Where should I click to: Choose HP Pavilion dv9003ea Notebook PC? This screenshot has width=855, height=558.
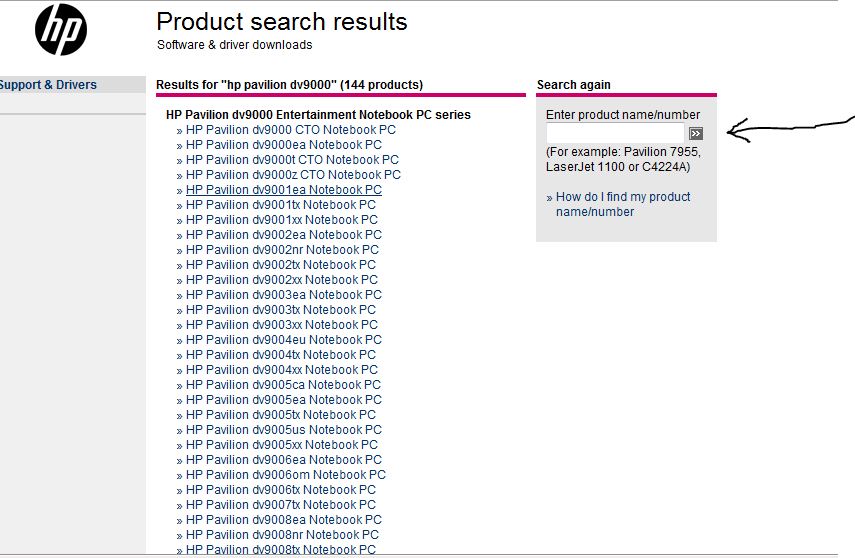click(283, 295)
